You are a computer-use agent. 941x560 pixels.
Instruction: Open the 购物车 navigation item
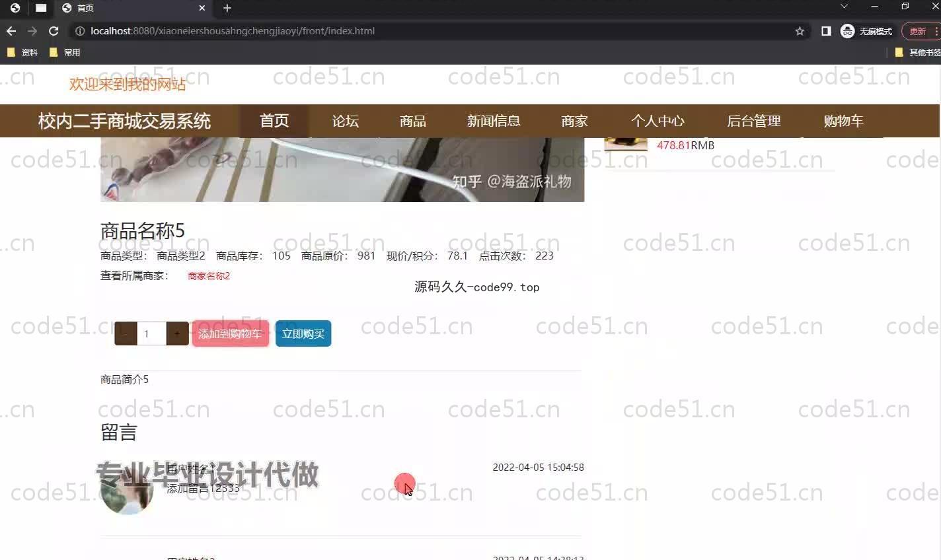pyautogui.click(x=844, y=121)
